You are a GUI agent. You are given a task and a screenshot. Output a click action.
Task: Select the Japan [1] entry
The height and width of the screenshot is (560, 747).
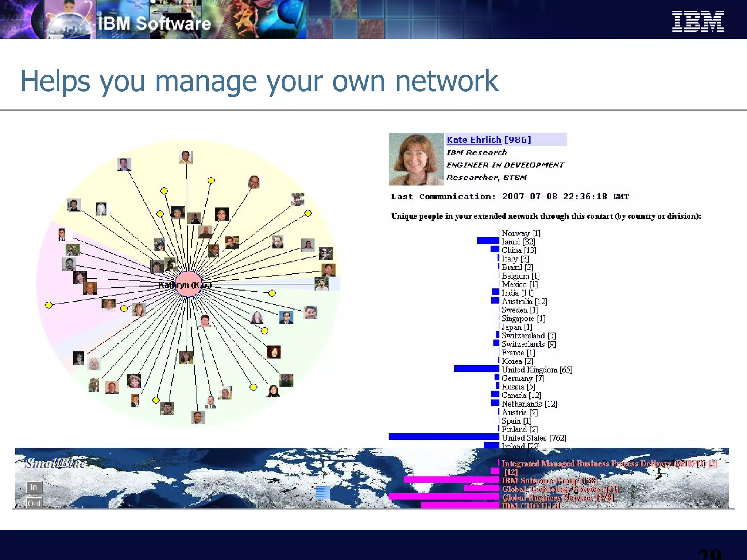(x=517, y=327)
